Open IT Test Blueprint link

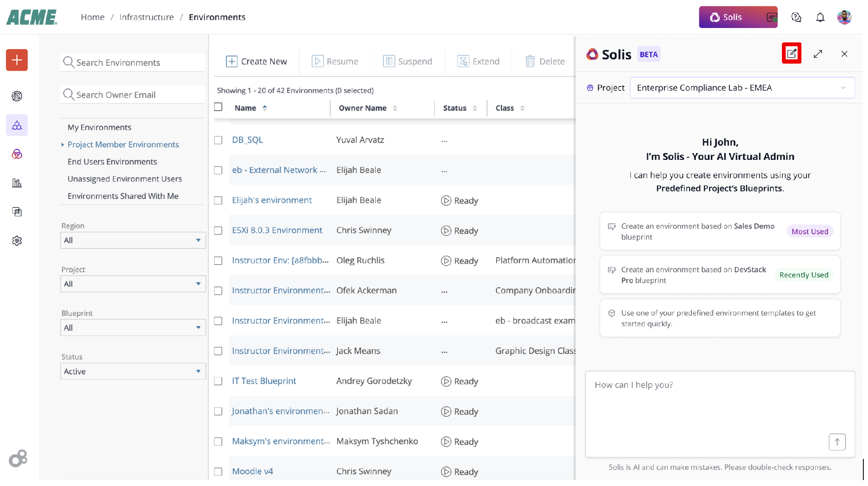(x=264, y=381)
